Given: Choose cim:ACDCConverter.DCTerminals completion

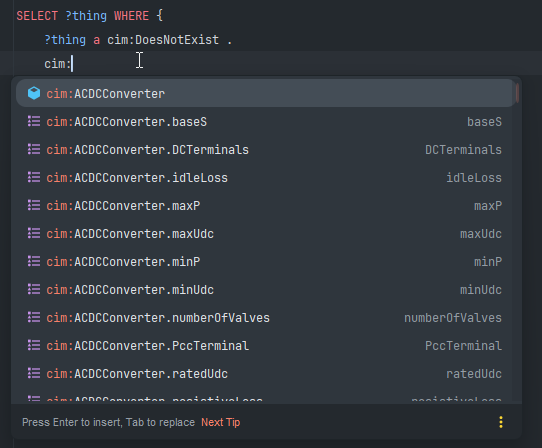Looking at the screenshot, I should click(x=265, y=150).
